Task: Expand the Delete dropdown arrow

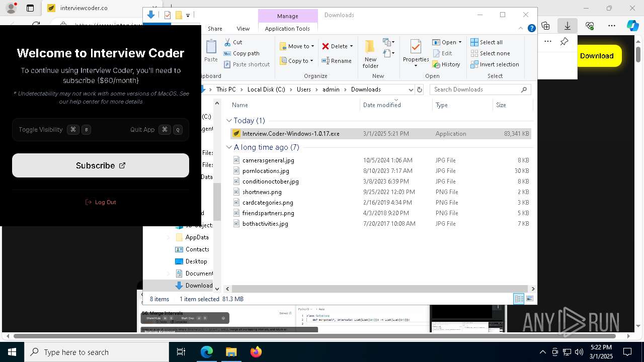Action: [x=351, y=46]
